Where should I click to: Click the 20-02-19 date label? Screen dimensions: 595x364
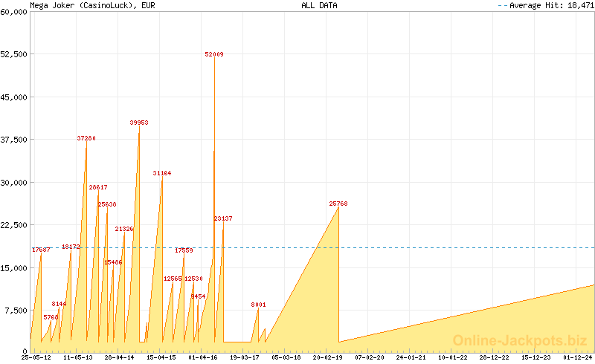pyautogui.click(x=328, y=357)
